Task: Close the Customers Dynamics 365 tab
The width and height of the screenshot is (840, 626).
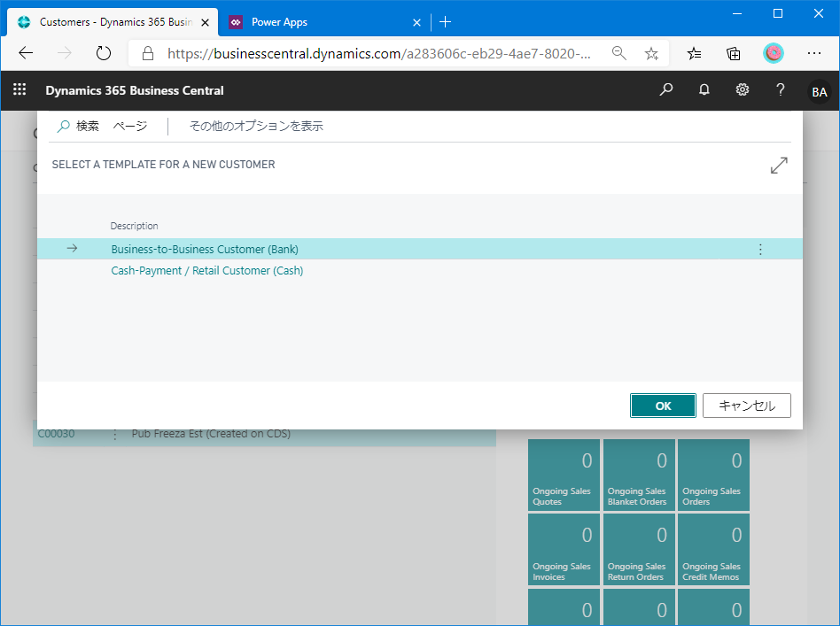Action: pyautogui.click(x=206, y=22)
